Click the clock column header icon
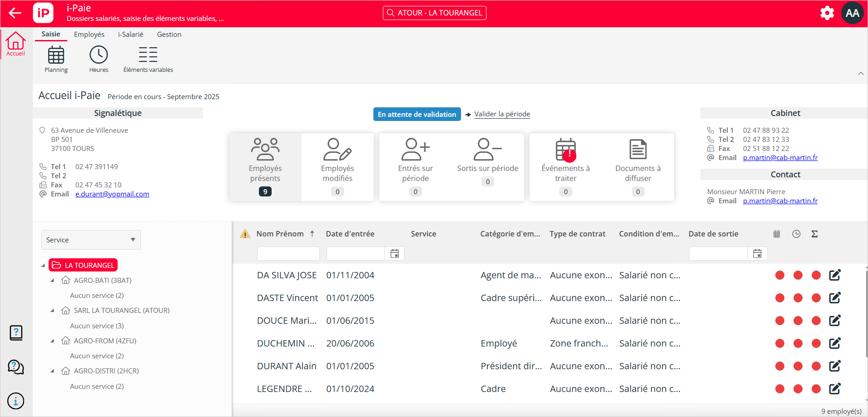This screenshot has height=417, width=868. [x=796, y=234]
